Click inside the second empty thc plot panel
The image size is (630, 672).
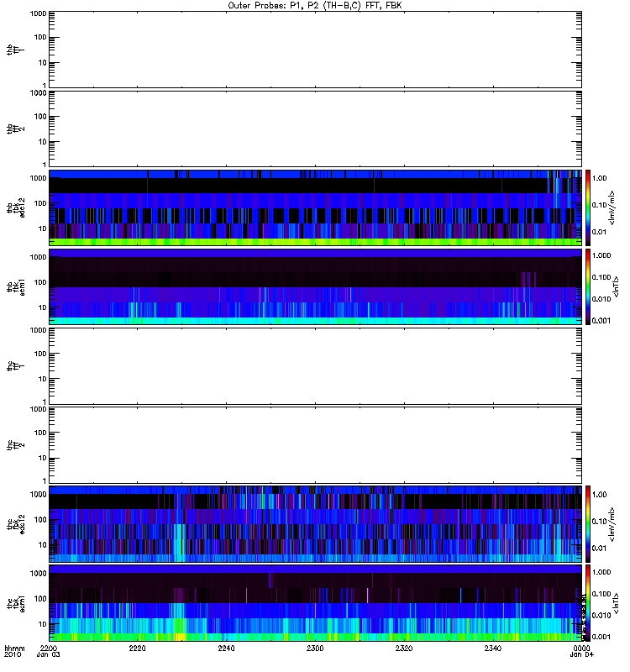tap(315, 445)
